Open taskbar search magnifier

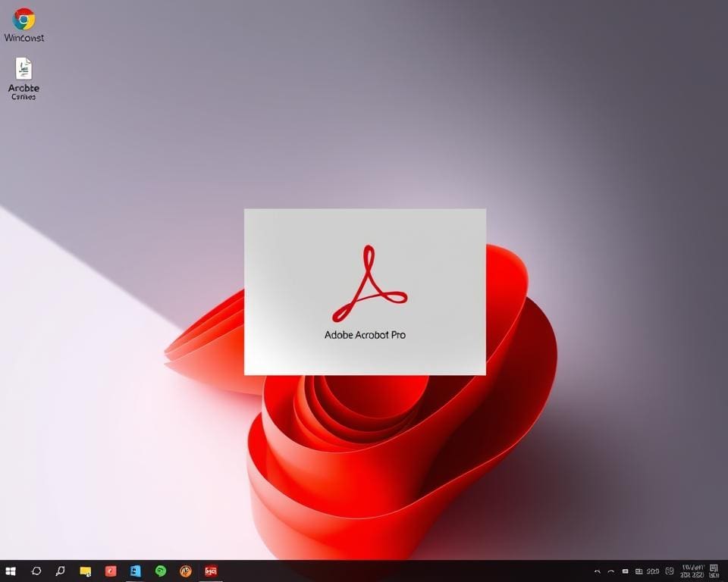pos(60,571)
